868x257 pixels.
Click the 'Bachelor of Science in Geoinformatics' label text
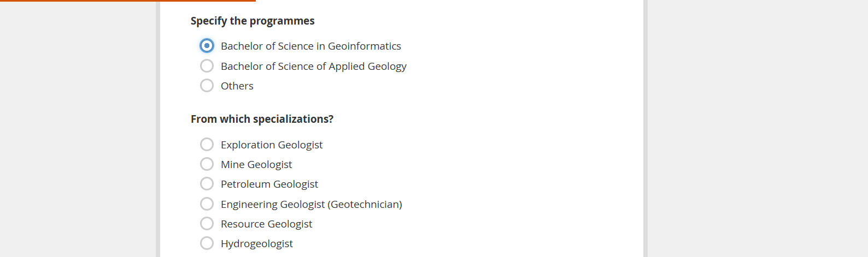pyautogui.click(x=310, y=46)
